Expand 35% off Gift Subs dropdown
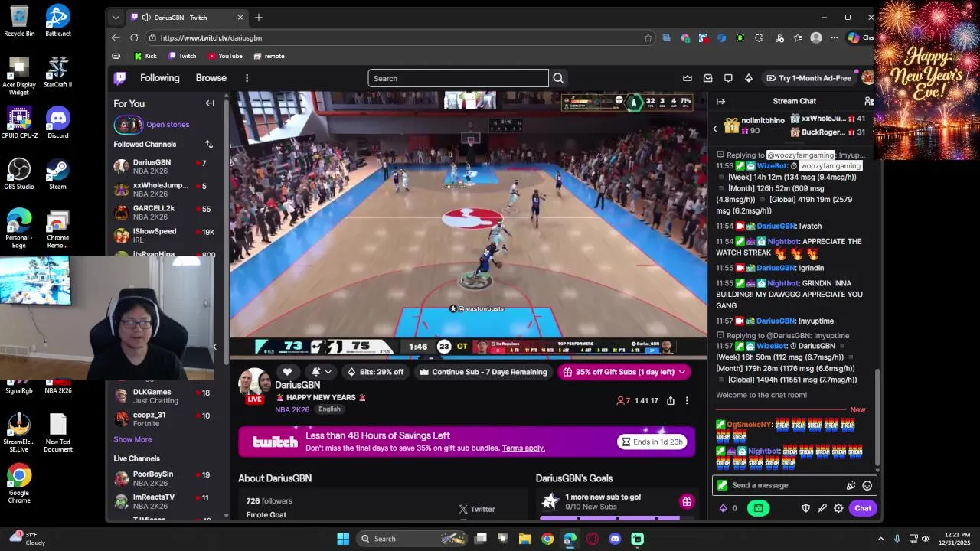980x551 pixels. (681, 372)
